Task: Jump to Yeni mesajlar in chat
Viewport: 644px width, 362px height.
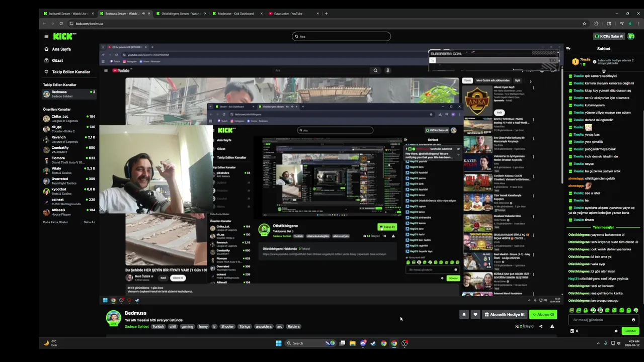Action: 603,227
